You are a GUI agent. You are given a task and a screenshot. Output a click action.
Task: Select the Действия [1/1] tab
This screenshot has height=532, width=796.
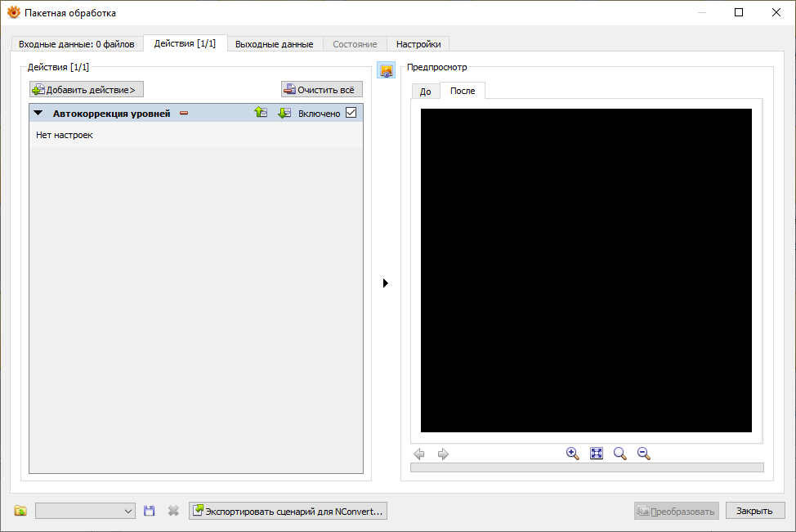click(185, 43)
